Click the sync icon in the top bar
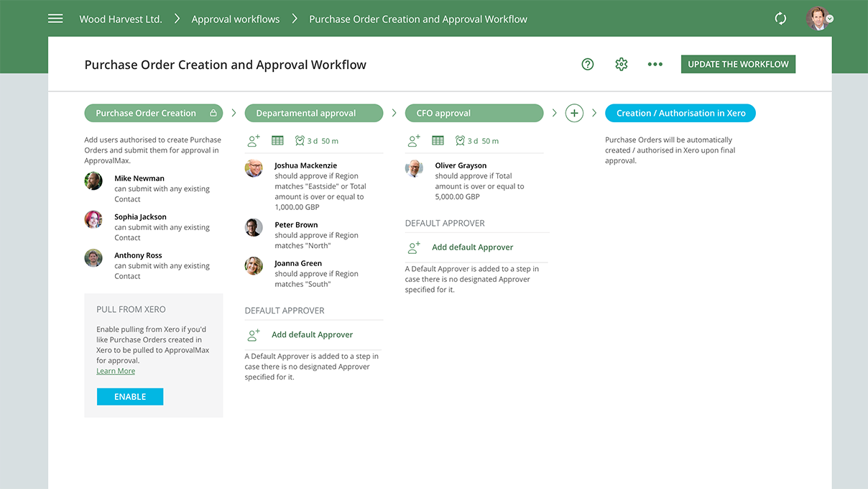 point(780,18)
